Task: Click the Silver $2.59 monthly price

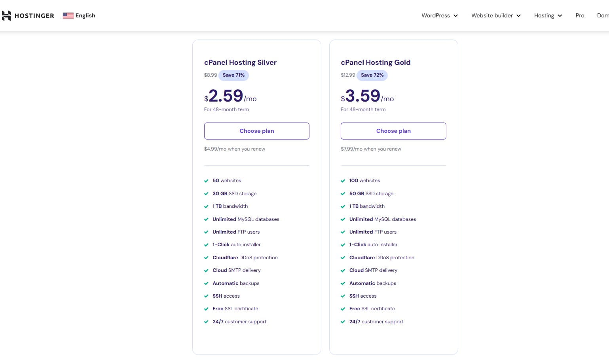Action: (x=230, y=96)
